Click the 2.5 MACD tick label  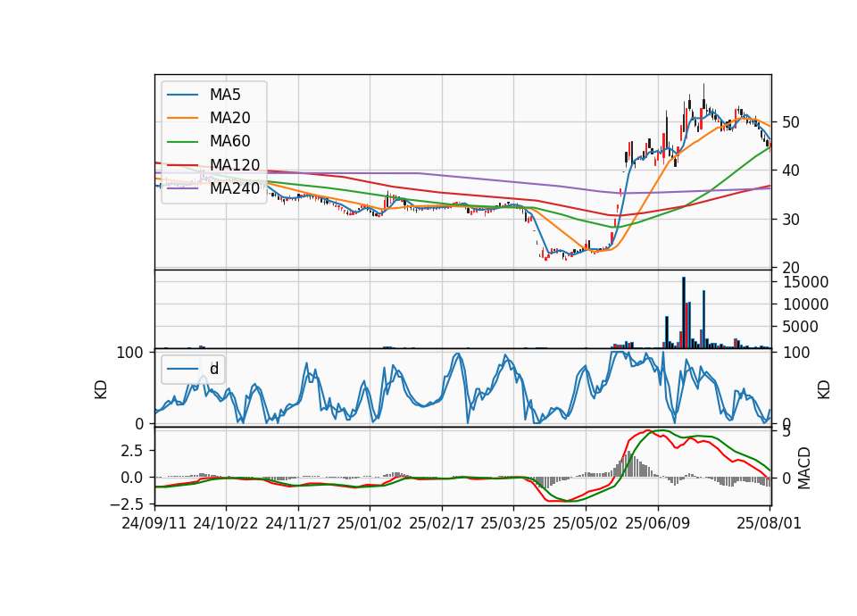tap(131, 451)
